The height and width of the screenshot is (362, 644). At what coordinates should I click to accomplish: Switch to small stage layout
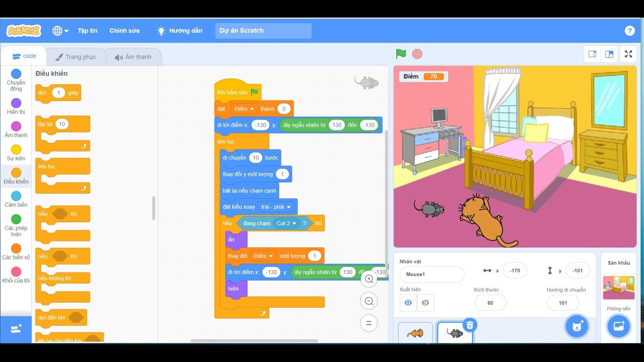[592, 54]
